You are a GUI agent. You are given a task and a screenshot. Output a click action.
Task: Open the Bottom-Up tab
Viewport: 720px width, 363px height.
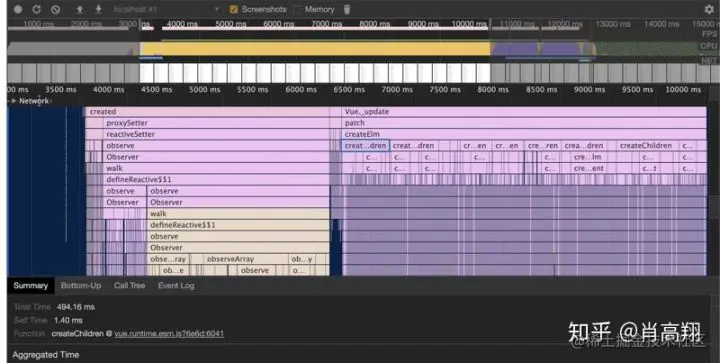point(81,285)
